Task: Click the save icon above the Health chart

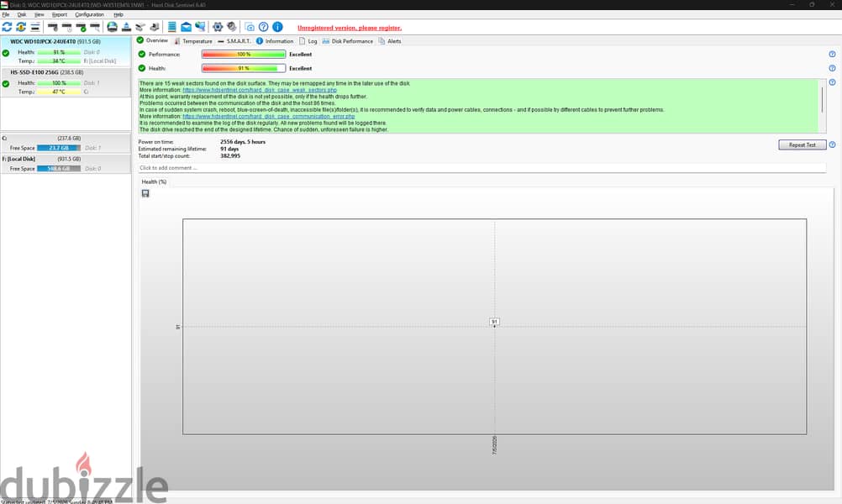Action: click(x=145, y=193)
